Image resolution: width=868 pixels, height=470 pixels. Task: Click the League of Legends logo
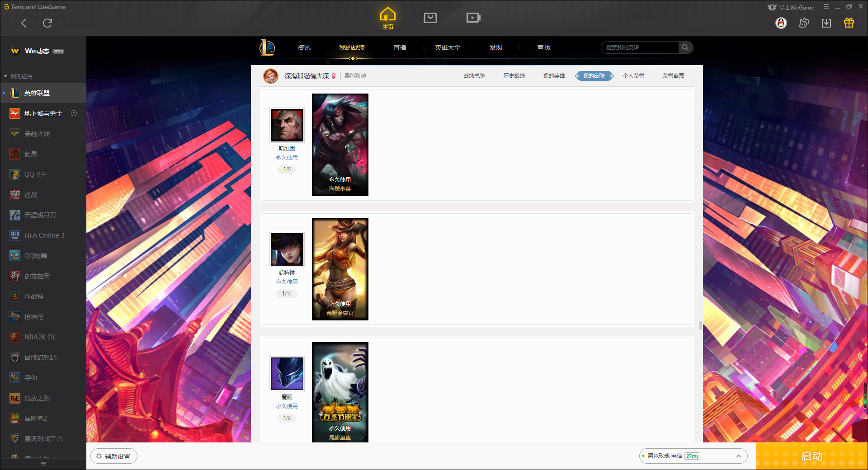267,47
